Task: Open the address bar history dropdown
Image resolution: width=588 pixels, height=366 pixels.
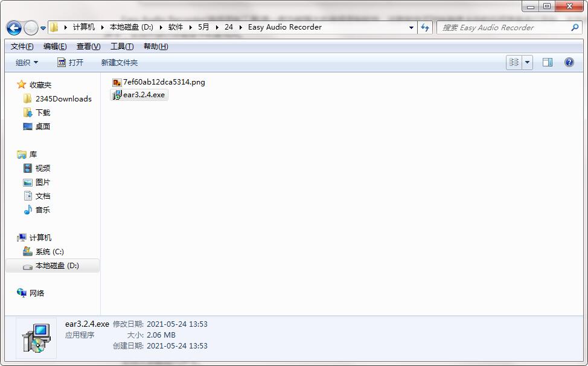Action: [x=411, y=27]
